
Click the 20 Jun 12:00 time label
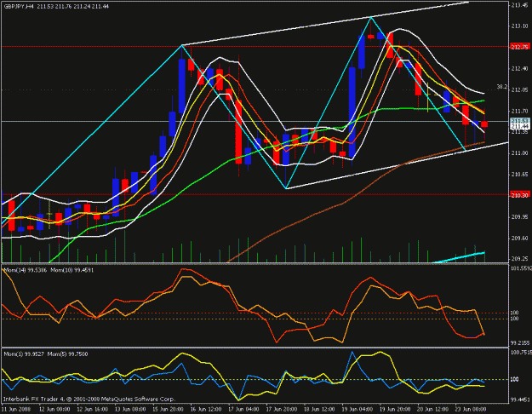click(x=433, y=409)
